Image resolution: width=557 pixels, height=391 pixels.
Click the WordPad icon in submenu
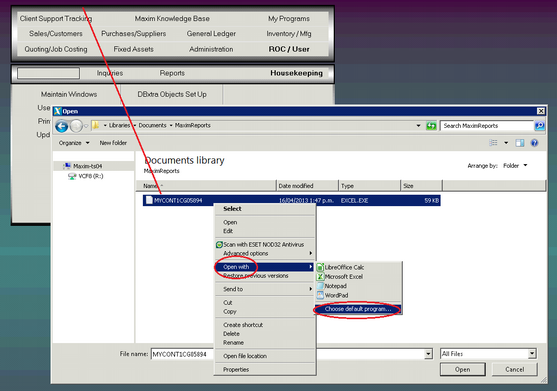pos(320,295)
